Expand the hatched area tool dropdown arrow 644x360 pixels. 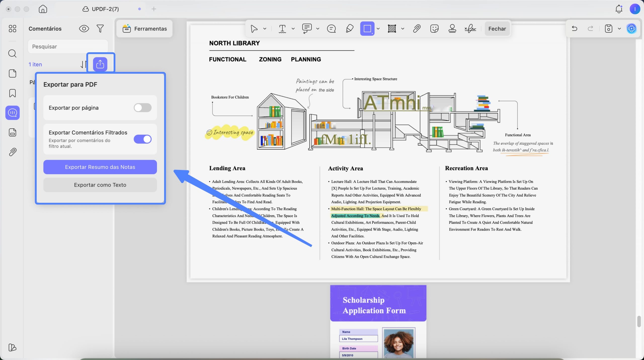[403, 29]
